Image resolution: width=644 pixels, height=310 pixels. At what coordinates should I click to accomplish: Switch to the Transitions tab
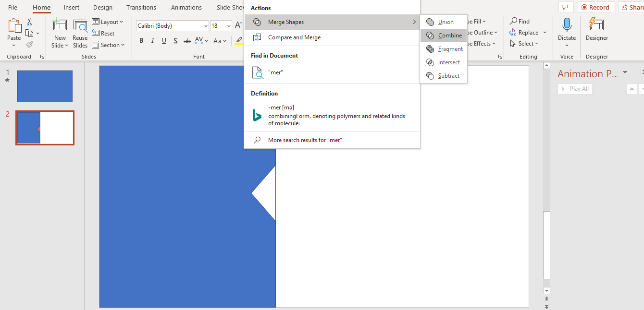click(x=141, y=7)
